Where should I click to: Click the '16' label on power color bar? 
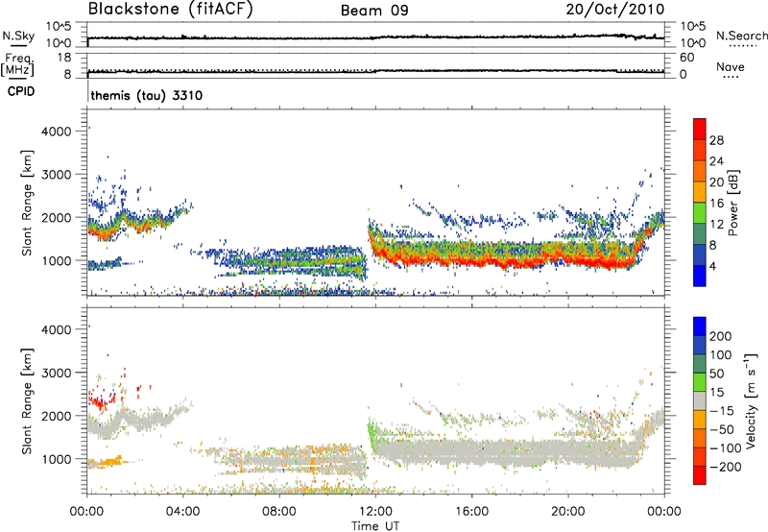716,204
